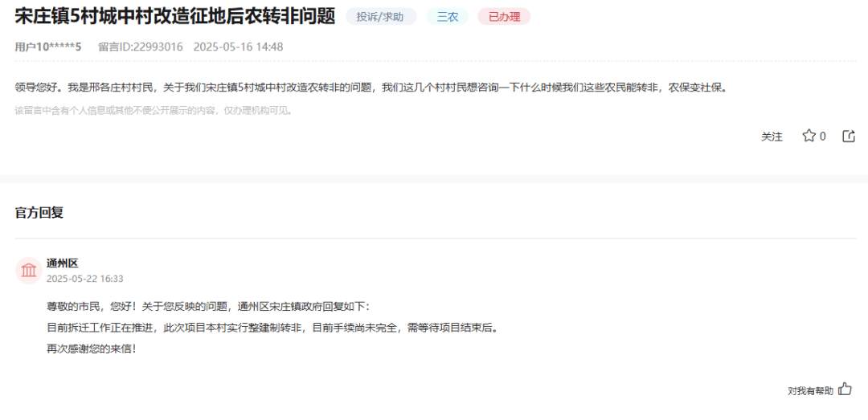Click the favorite count 0
Viewport: 868px width, 420px height.
coord(823,137)
